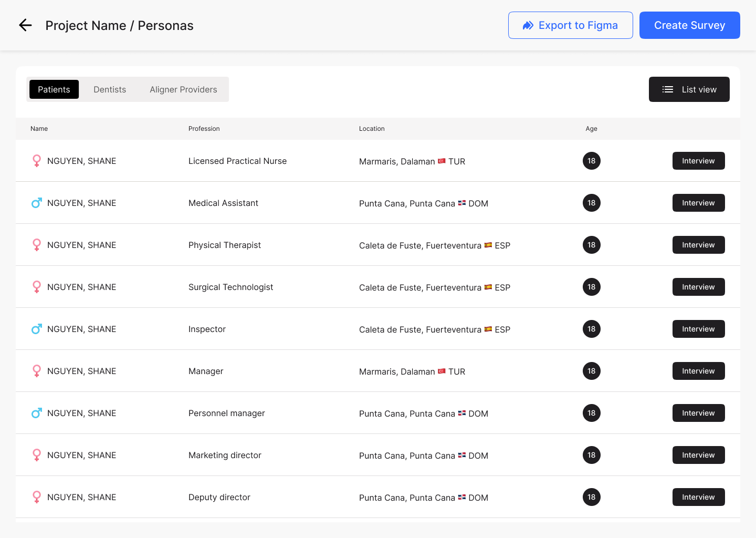This screenshot has height=538, width=756.
Task: Click Dominican flag in Marketing director row
Action: coord(462,455)
